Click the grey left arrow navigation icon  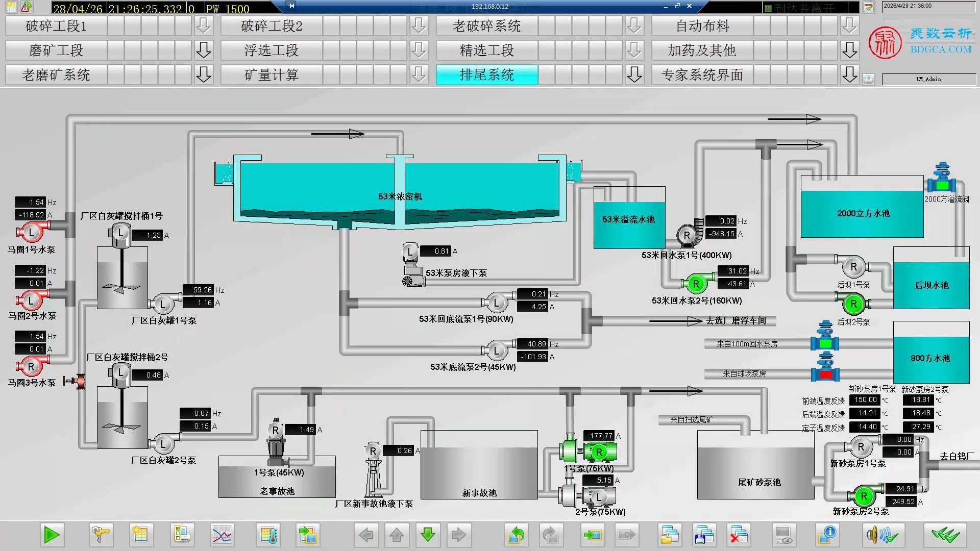coord(366,535)
